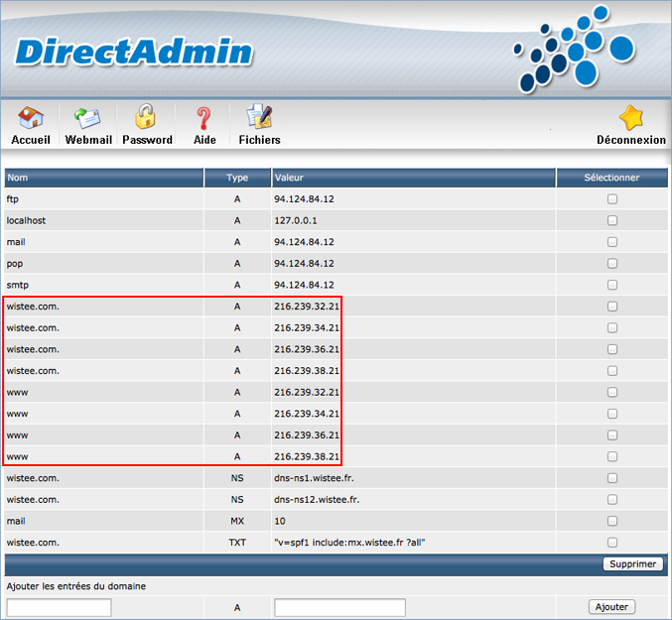Click the MX type cell
The width and height of the screenshot is (672, 620).
pos(237,521)
